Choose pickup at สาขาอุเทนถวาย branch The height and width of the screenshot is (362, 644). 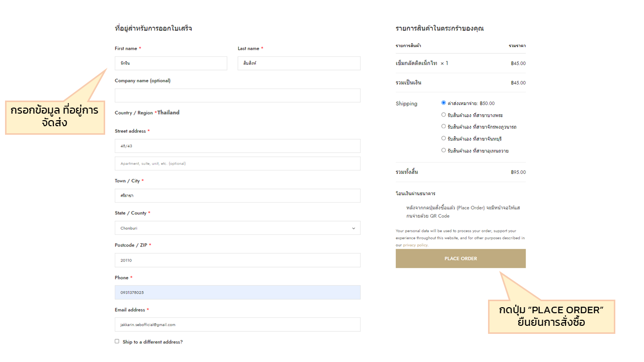point(443,150)
